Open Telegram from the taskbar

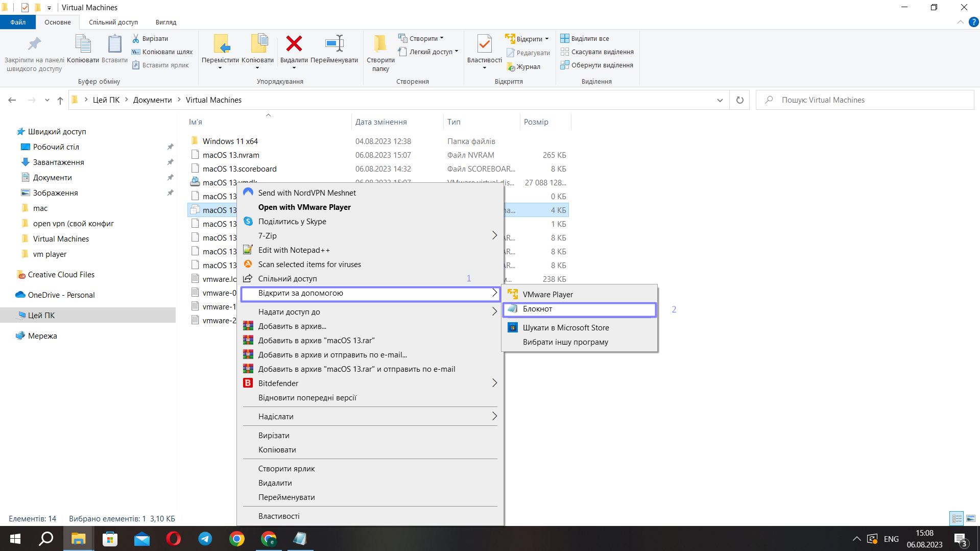click(x=205, y=539)
